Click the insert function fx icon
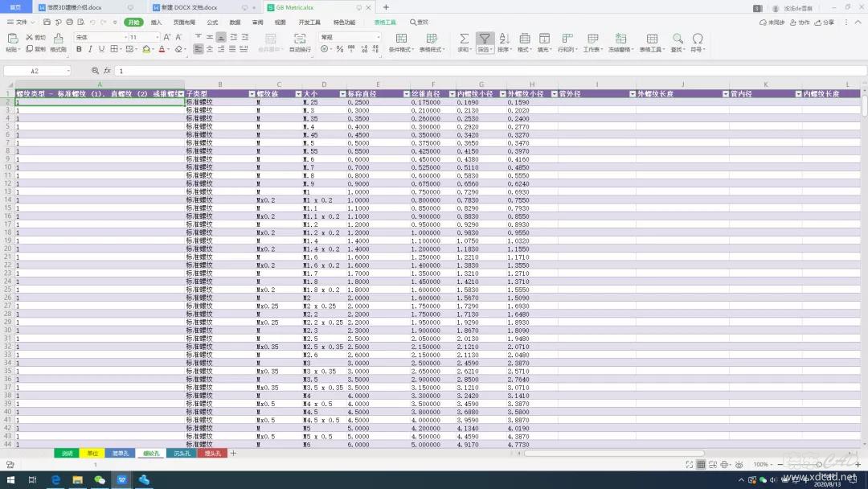This screenshot has width=868, height=489. click(107, 71)
